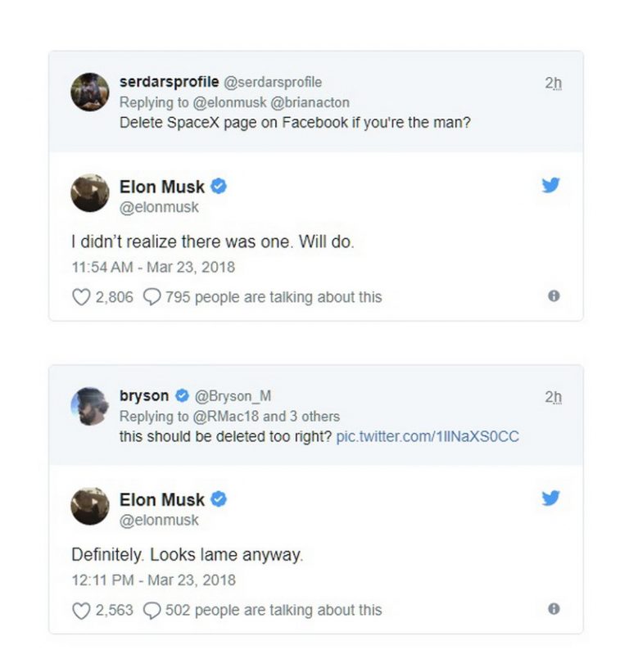
Task: Open replies bubble icon beside 795 people
Action: pos(152,296)
